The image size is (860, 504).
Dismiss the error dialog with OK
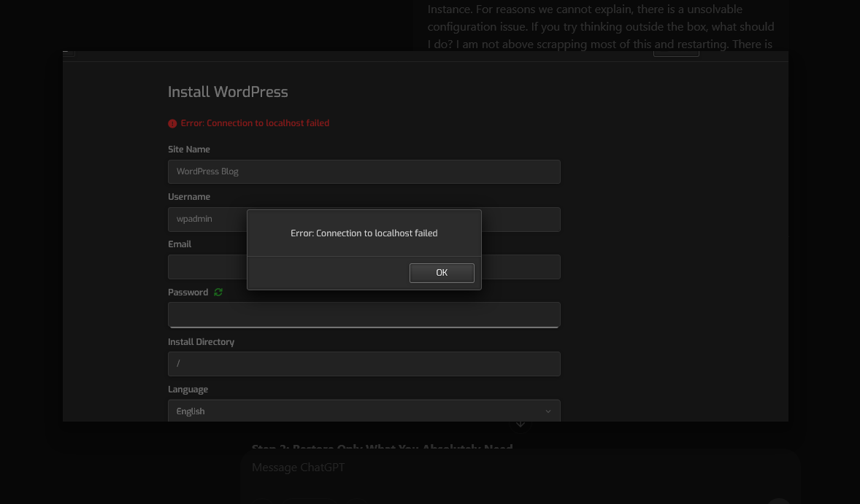click(x=442, y=273)
